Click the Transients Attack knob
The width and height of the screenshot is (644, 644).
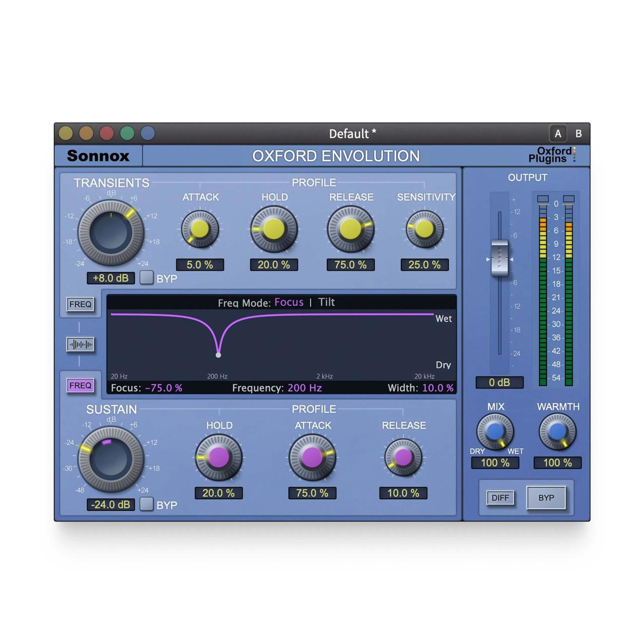point(200,229)
